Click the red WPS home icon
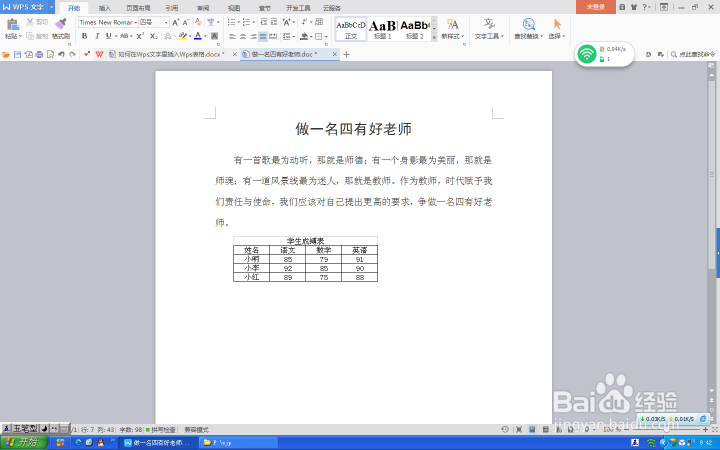The width and height of the screenshot is (720, 450). (x=99, y=54)
